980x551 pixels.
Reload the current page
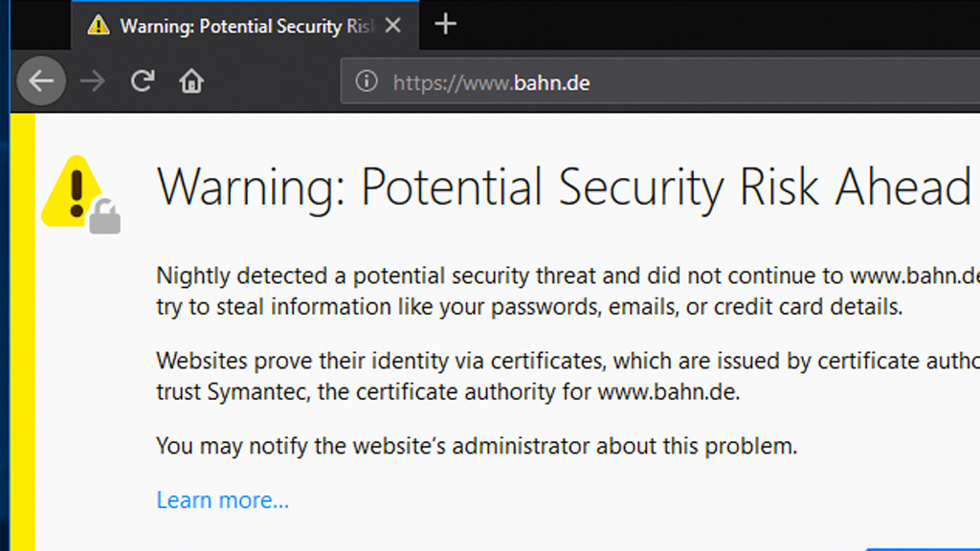click(x=143, y=81)
